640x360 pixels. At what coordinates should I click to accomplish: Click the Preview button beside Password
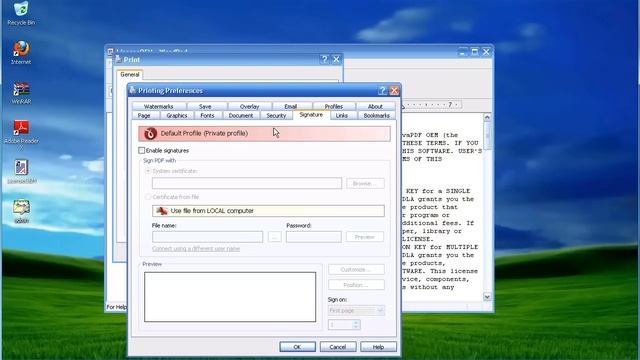[x=364, y=237]
